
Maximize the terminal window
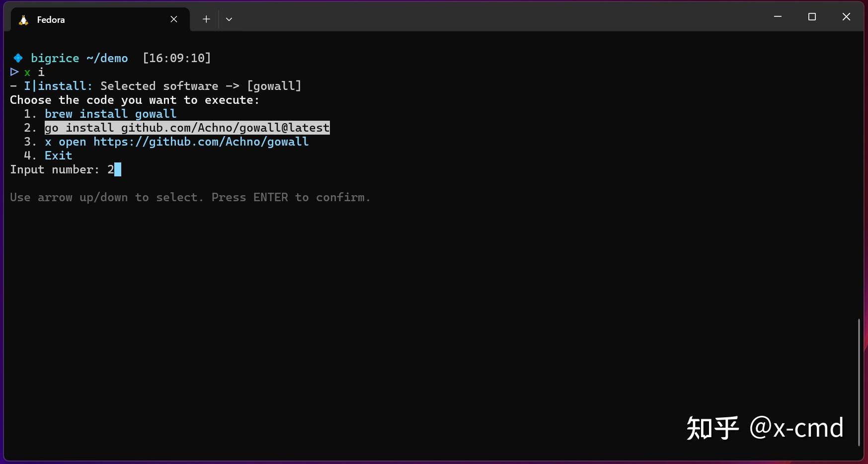812,17
